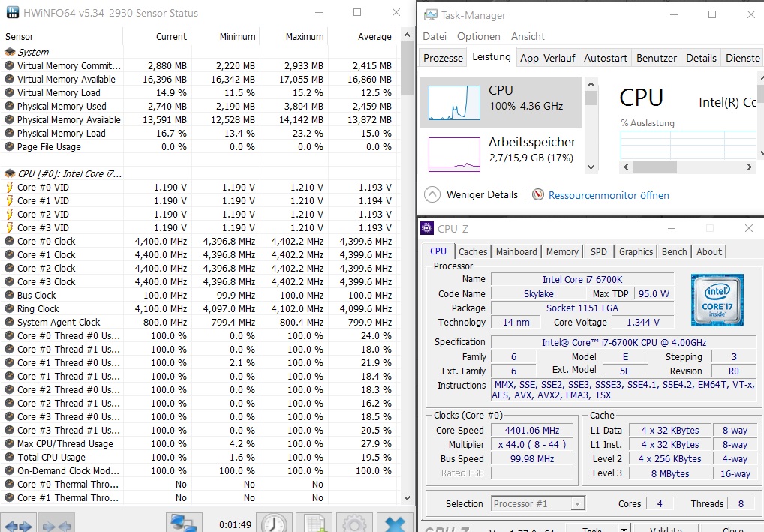Open the Ansicht menu
The image size is (764, 532).
click(528, 36)
